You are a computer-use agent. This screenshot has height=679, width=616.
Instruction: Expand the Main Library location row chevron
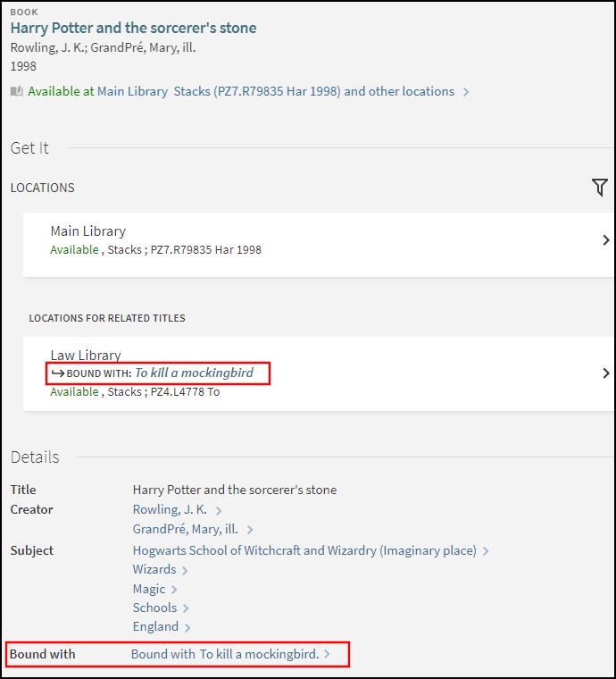605,239
